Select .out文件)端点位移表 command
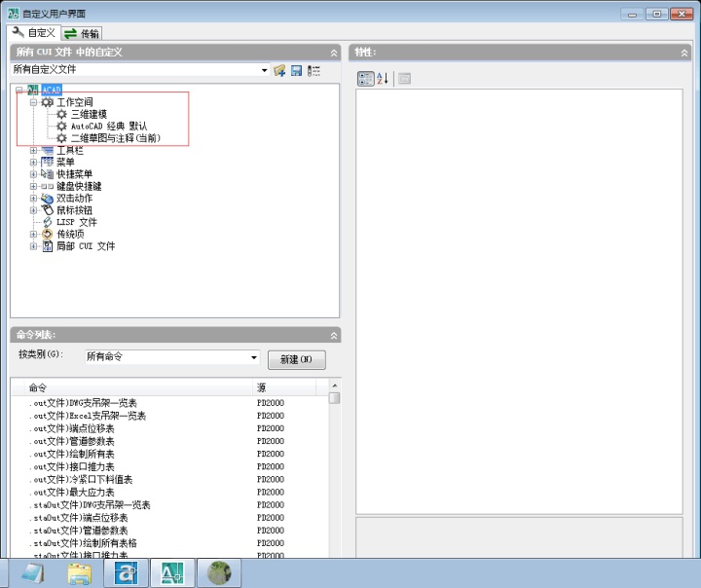 click(72, 428)
